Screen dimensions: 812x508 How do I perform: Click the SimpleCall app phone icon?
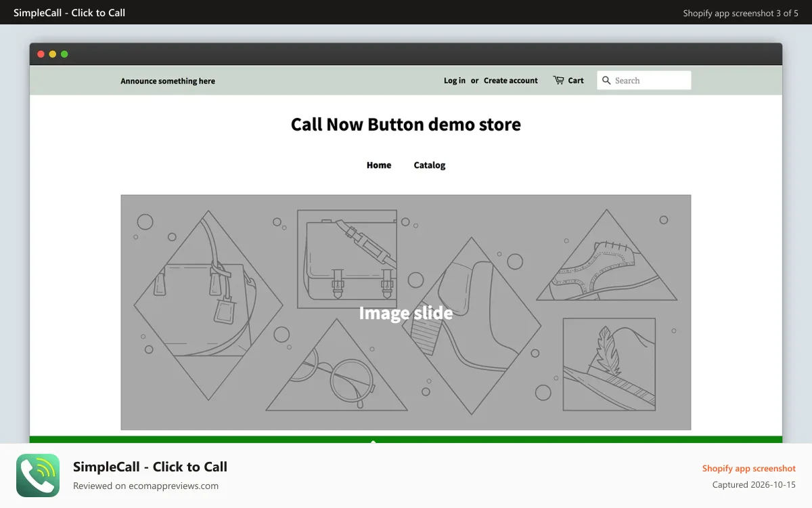pyautogui.click(x=38, y=475)
